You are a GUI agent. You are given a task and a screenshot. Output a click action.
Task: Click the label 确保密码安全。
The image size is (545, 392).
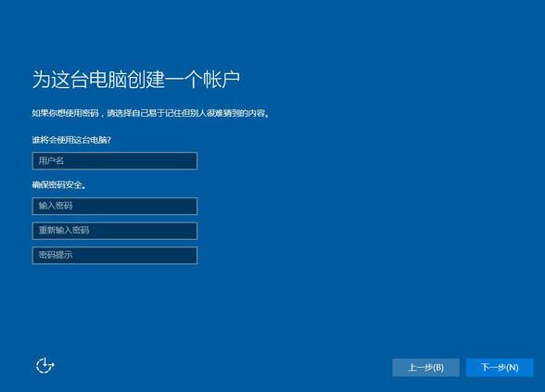click(58, 185)
